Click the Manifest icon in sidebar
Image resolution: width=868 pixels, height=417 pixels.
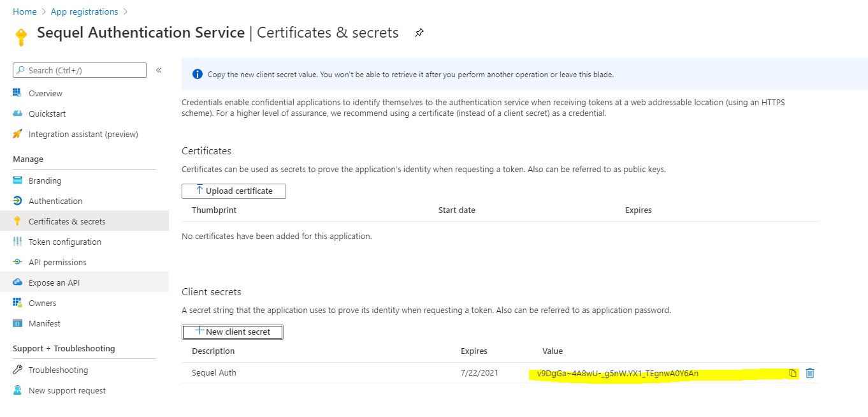tap(17, 323)
